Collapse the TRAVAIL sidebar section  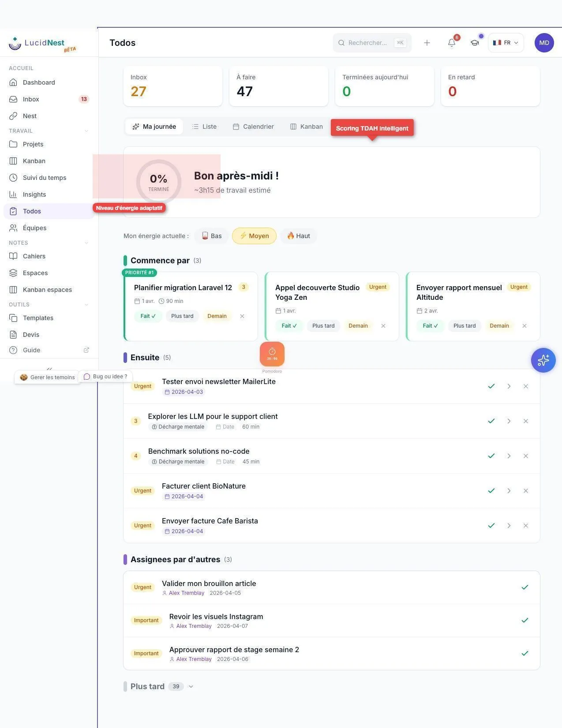86,131
